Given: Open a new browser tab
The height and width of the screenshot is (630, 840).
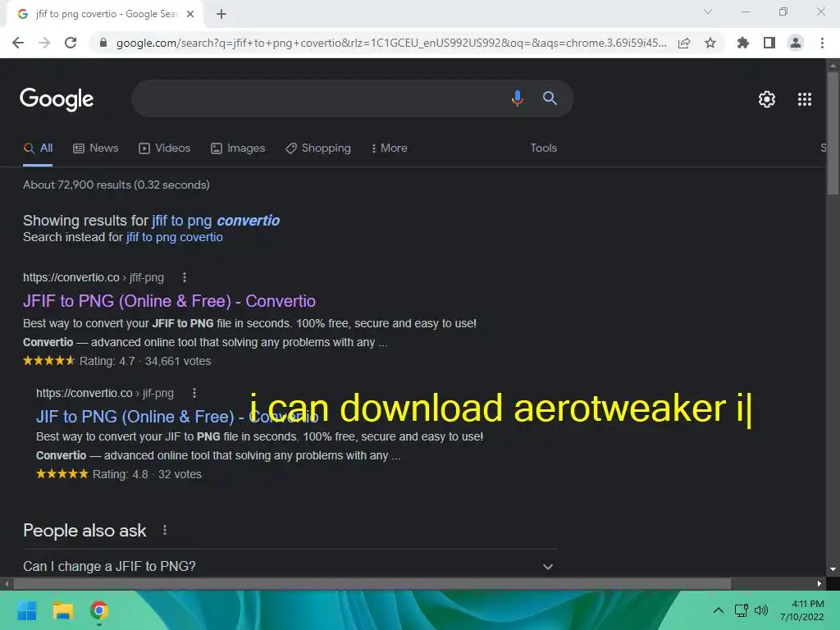Looking at the screenshot, I should coord(221,14).
